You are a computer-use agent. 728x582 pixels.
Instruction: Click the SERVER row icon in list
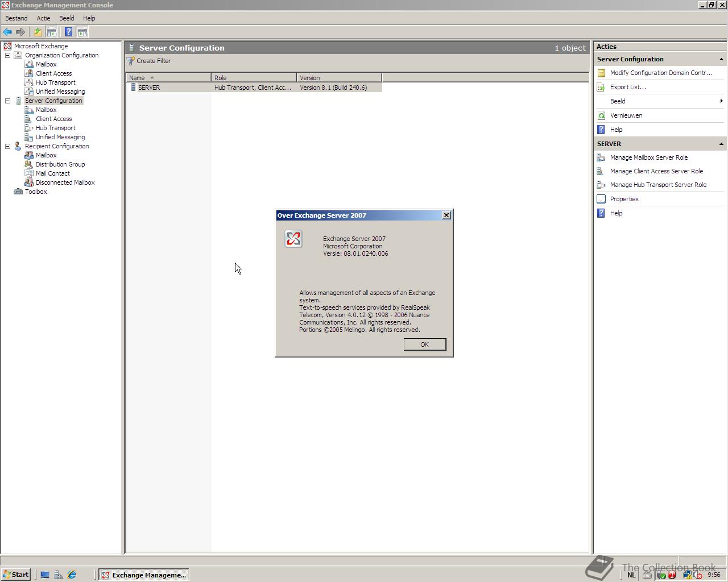tap(134, 88)
